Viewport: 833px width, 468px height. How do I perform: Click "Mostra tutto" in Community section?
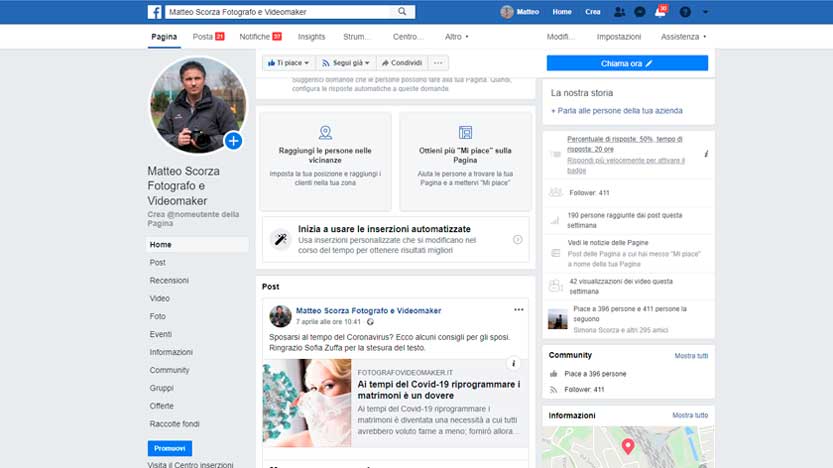pyautogui.click(x=691, y=356)
